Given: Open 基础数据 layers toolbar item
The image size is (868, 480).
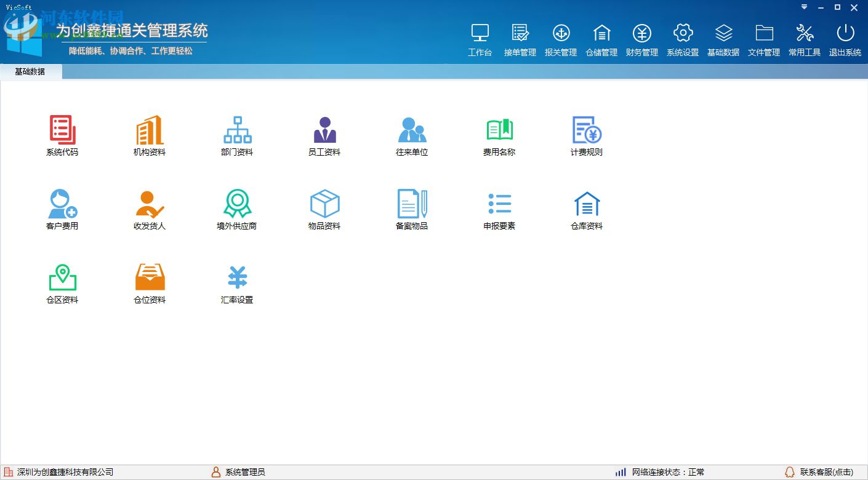Looking at the screenshot, I should click(723, 40).
